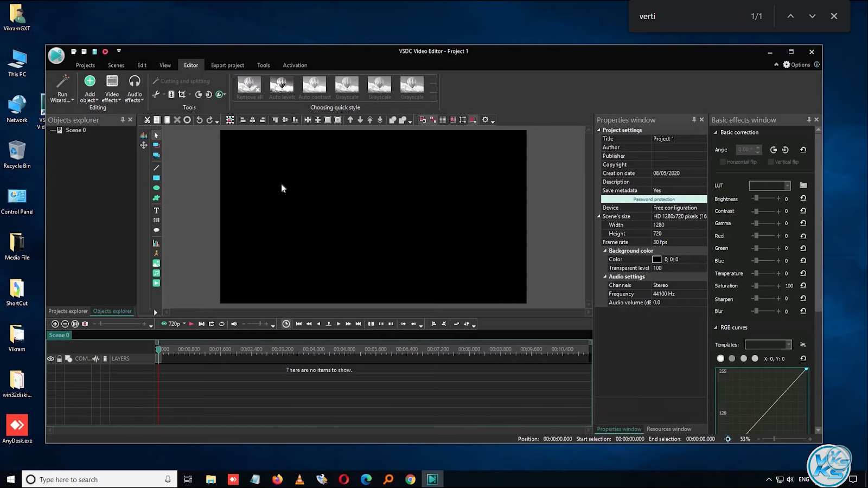Image resolution: width=868 pixels, height=488 pixels.
Task: Open Options in the top right
Action: pyautogui.click(x=796, y=65)
